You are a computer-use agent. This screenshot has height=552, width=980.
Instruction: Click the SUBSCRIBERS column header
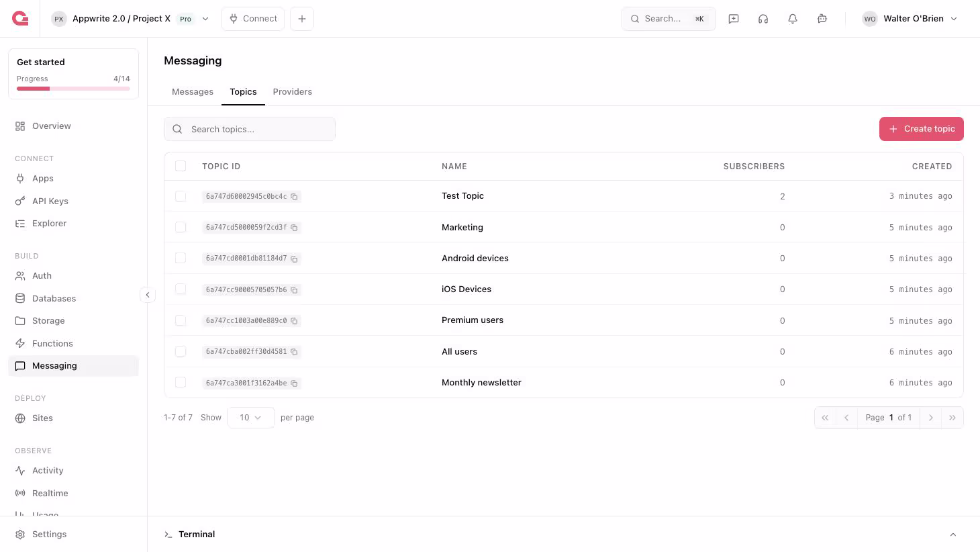(x=754, y=167)
